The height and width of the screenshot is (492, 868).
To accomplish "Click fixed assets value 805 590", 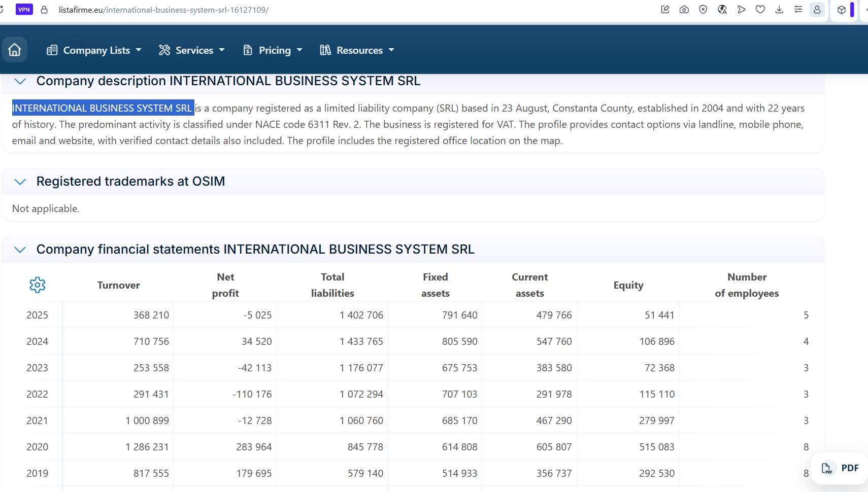I will [460, 341].
